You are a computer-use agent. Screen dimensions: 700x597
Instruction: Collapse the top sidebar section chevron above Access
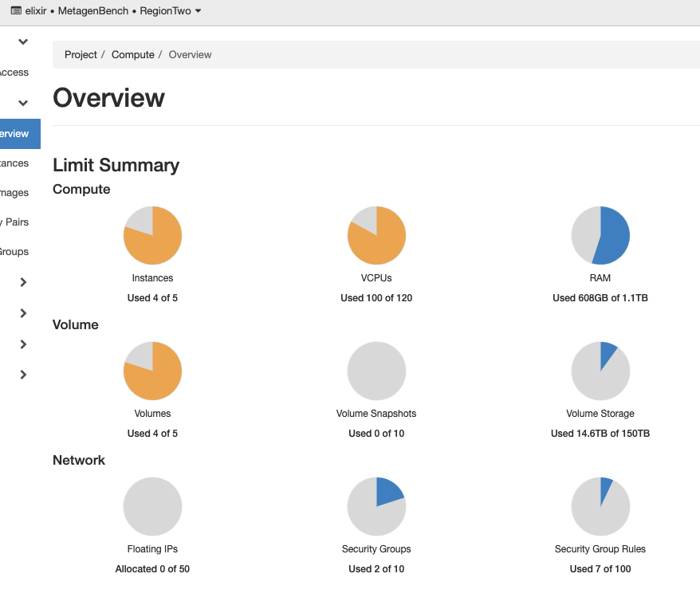pos(23,41)
